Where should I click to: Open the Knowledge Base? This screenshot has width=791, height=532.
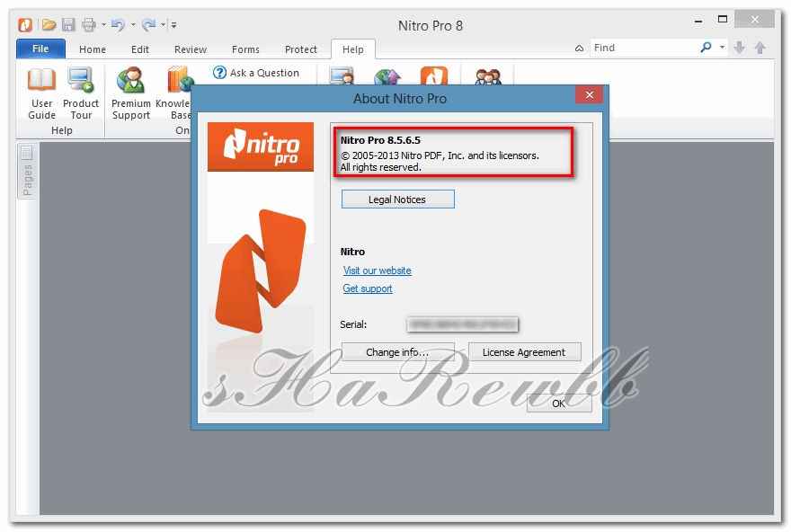[173, 93]
